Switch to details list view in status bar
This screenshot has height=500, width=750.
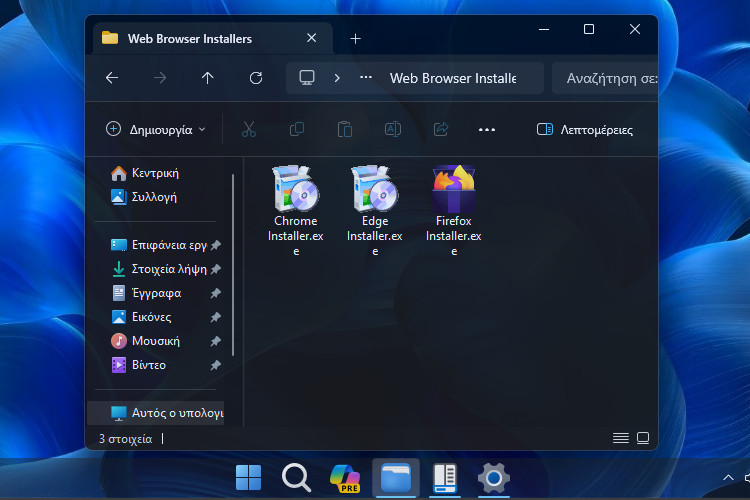point(621,438)
